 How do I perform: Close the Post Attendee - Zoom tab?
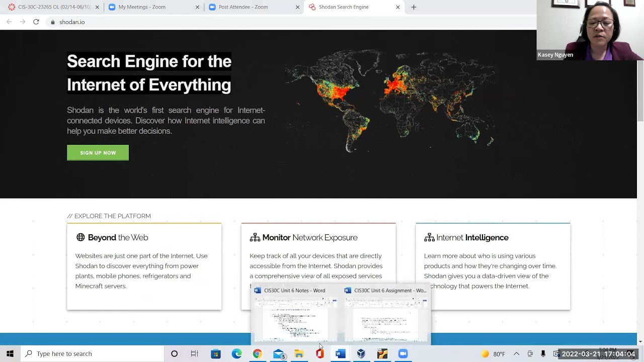pos(297,7)
